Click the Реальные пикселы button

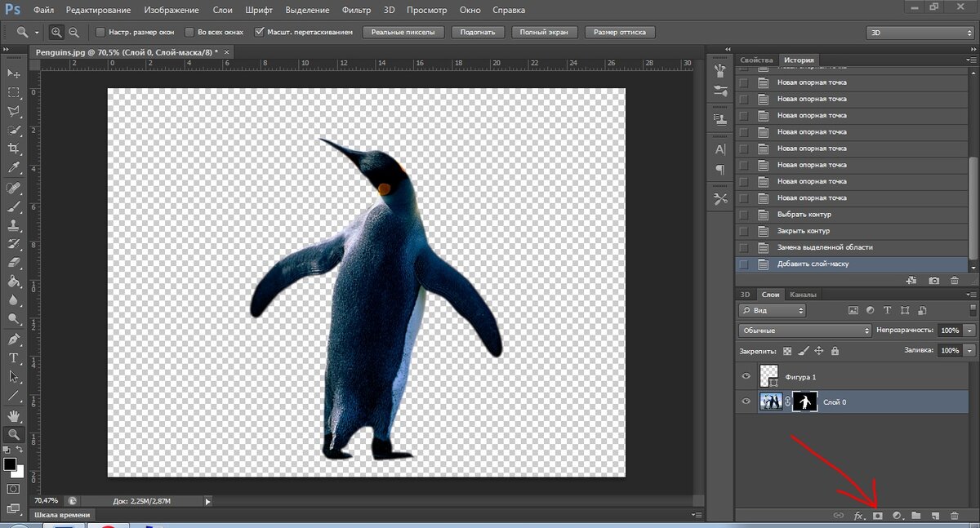pyautogui.click(x=404, y=33)
